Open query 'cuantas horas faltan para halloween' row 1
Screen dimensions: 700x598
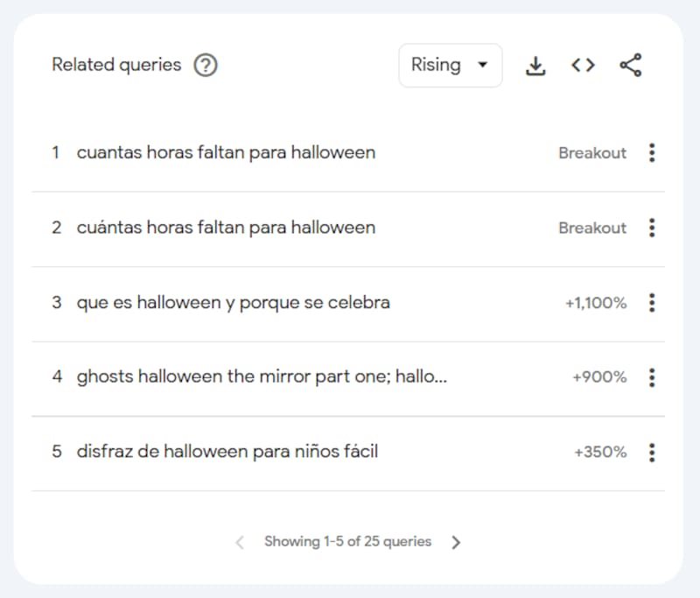(226, 152)
